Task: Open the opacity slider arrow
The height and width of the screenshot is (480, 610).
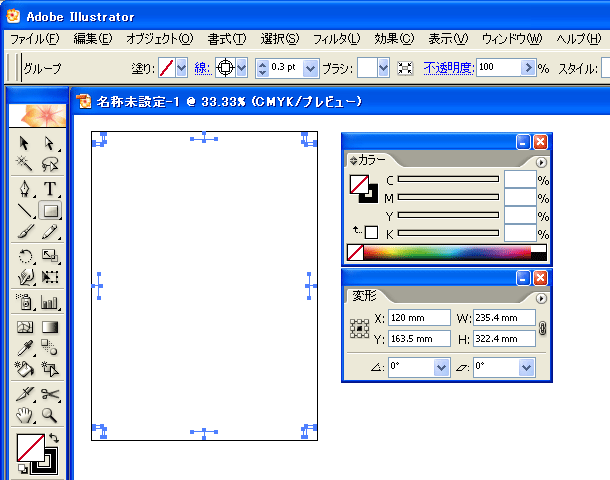Action: [528, 68]
